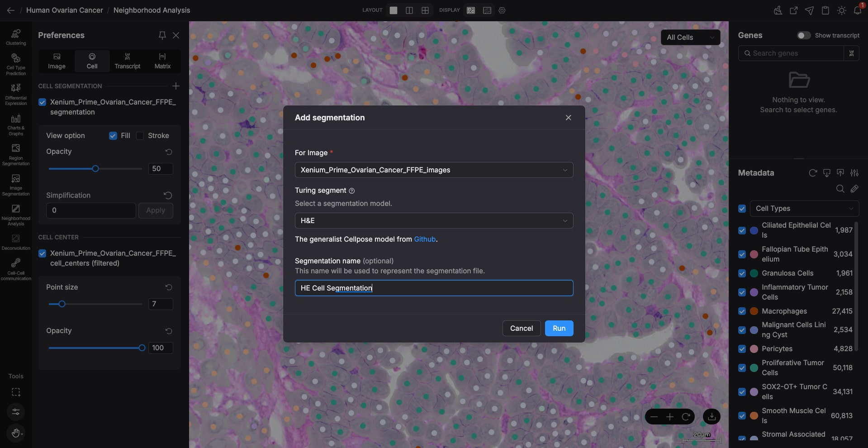
Task: Enable the Stroke view option
Action: 140,136
